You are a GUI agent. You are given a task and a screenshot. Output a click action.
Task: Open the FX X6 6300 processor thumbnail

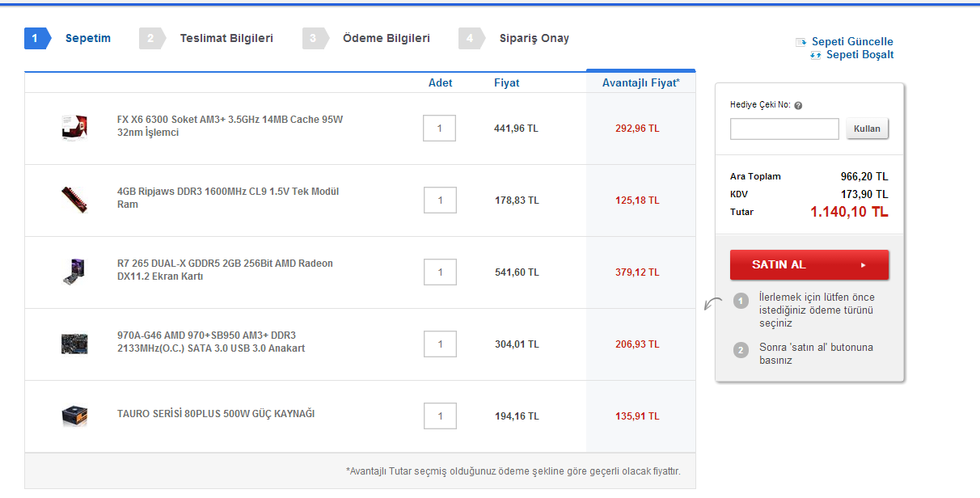74,128
